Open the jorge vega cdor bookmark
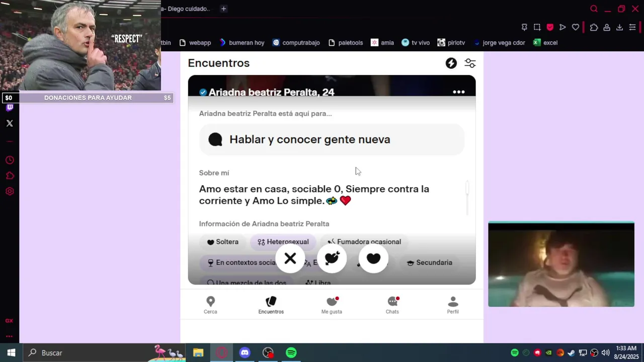 499,43
